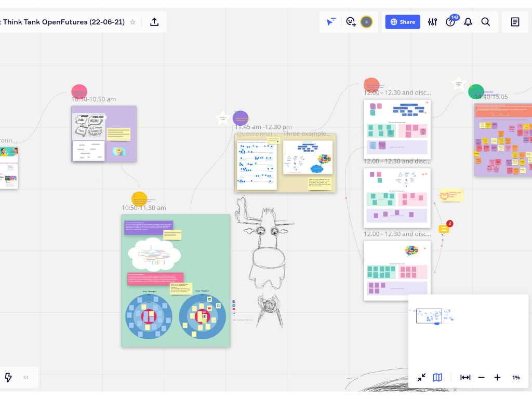
Task: Open the 1% zoom level menu
Action: tap(516, 377)
